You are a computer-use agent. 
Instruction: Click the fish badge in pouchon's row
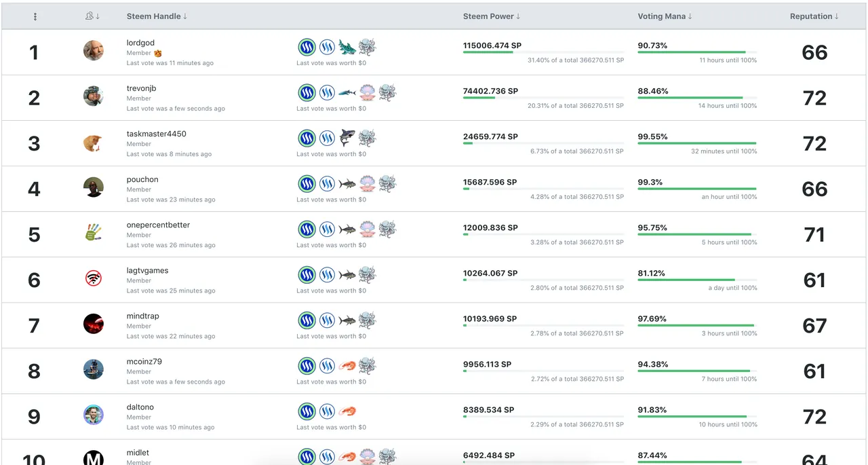[x=347, y=183]
